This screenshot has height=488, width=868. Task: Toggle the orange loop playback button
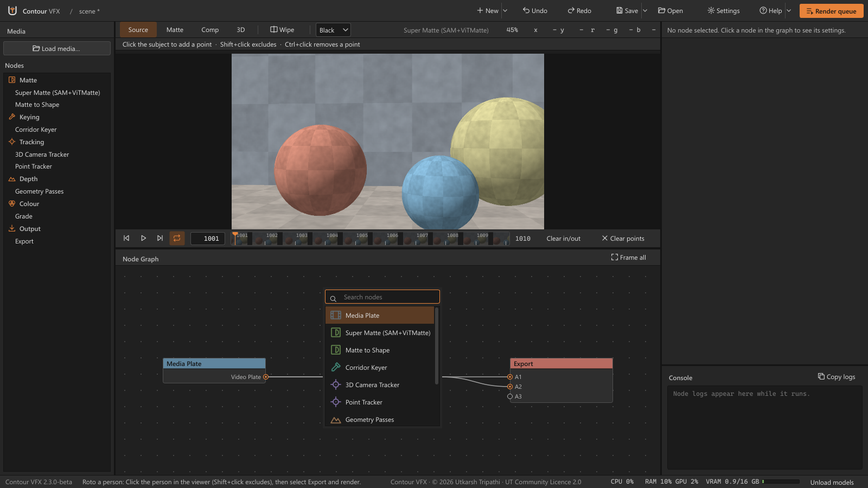point(177,238)
